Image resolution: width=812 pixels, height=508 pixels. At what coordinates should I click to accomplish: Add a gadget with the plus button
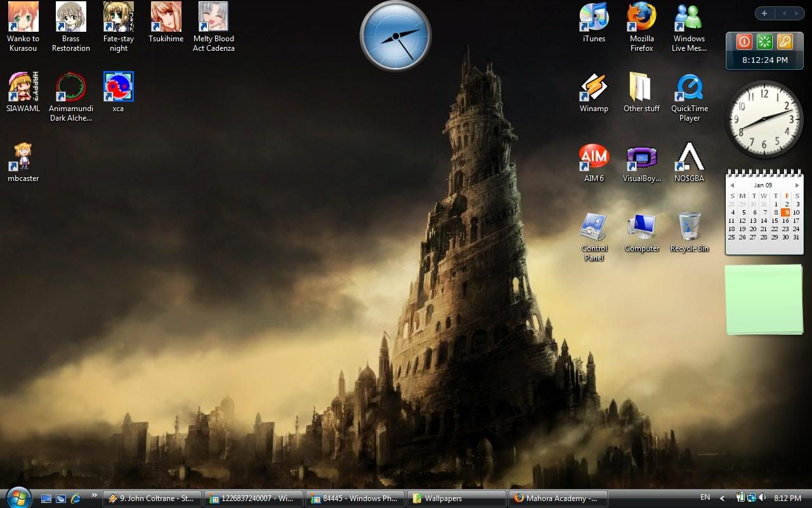(x=764, y=13)
